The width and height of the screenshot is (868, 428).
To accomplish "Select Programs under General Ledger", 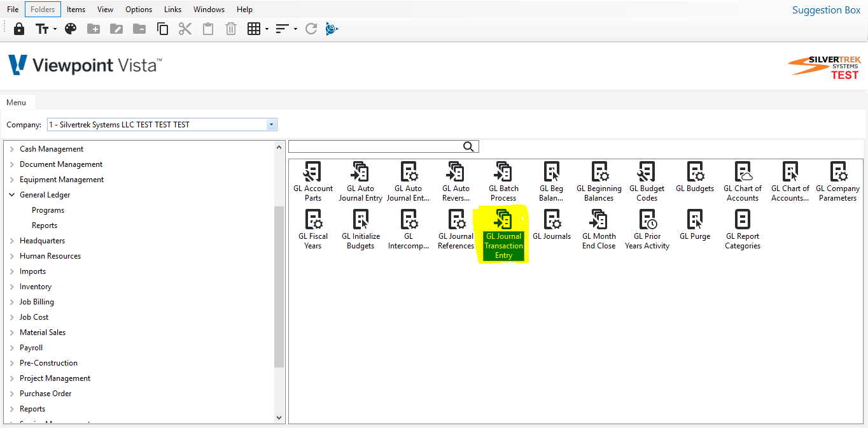I will [x=48, y=210].
